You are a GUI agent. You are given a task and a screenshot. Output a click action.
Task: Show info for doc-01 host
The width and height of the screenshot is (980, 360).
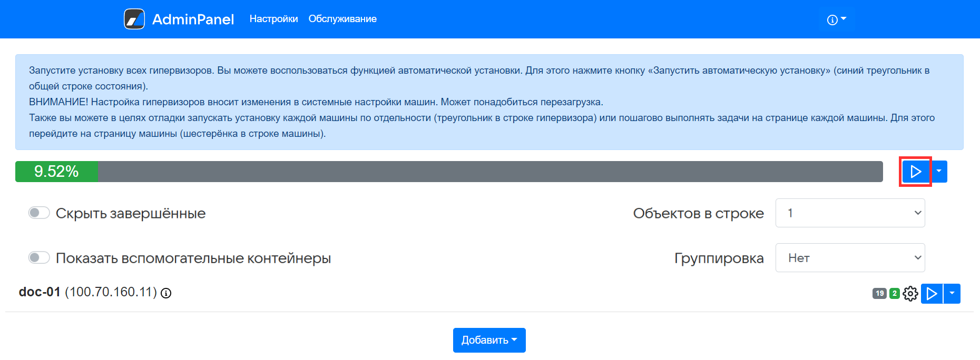pyautogui.click(x=166, y=293)
